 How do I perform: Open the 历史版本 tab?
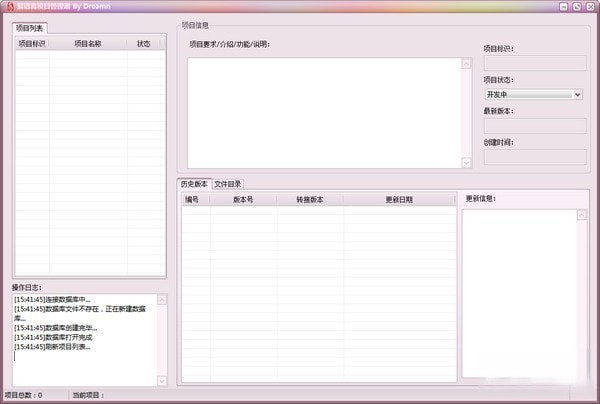point(194,184)
